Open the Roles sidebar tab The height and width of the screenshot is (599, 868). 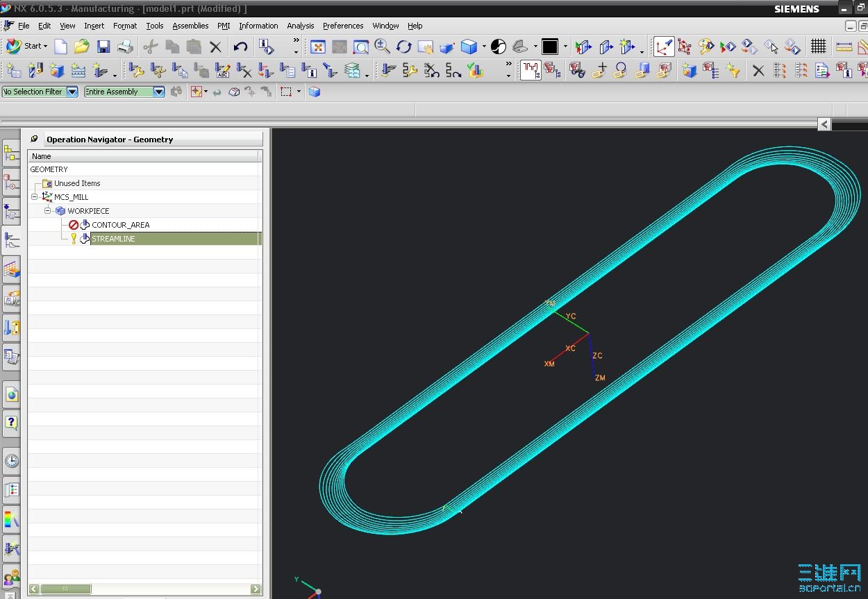click(11, 577)
